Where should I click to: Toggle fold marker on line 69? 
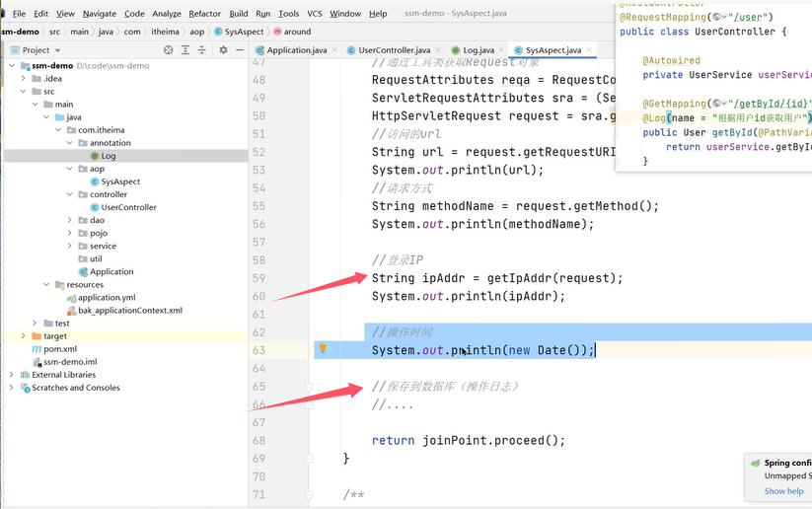(x=309, y=459)
